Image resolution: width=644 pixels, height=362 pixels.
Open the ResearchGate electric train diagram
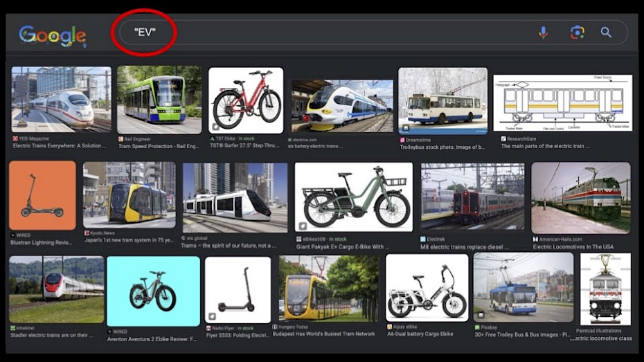point(562,103)
